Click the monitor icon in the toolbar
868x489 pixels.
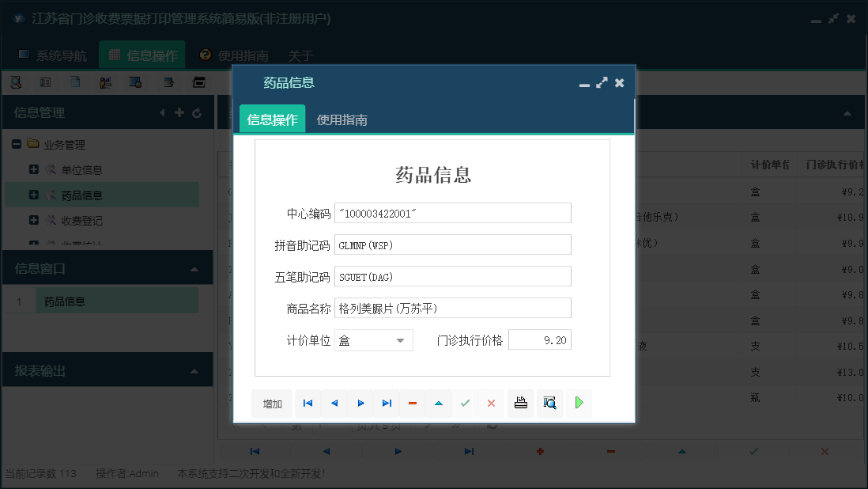pos(134,81)
